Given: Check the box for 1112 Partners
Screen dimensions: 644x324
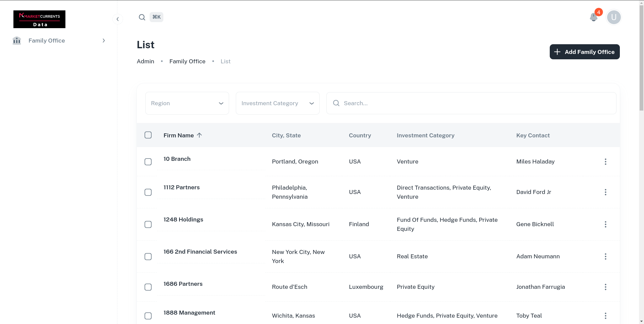Looking at the screenshot, I should coord(148,192).
